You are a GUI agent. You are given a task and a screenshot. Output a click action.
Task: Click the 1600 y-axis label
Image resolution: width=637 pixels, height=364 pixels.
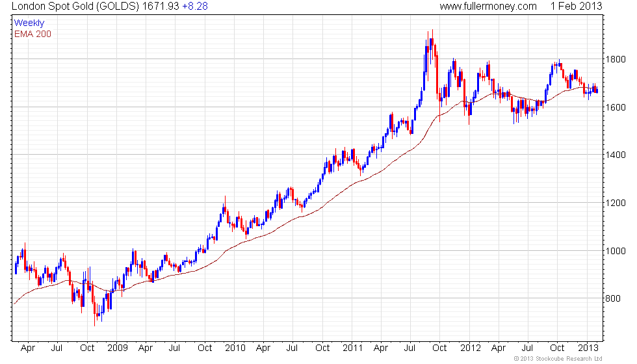tap(616, 107)
